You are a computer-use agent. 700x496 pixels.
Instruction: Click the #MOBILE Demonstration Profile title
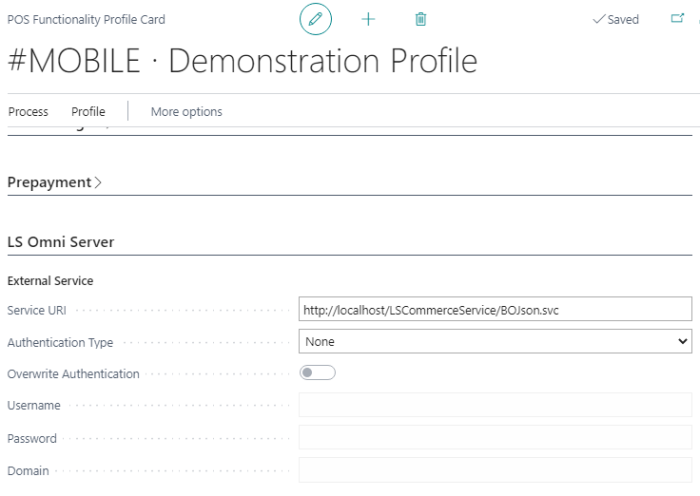pyautogui.click(x=242, y=62)
